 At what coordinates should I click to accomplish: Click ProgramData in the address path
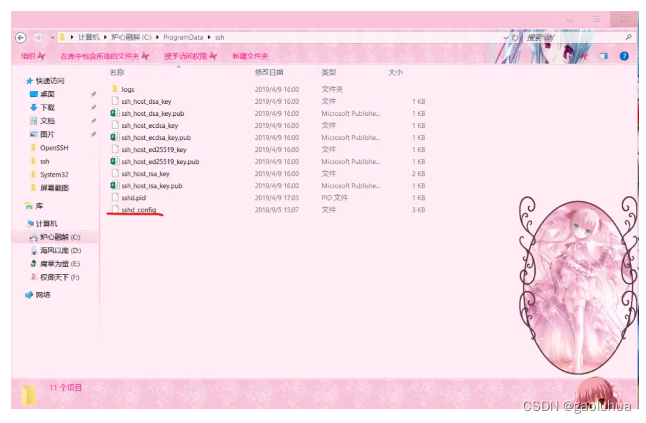(183, 37)
